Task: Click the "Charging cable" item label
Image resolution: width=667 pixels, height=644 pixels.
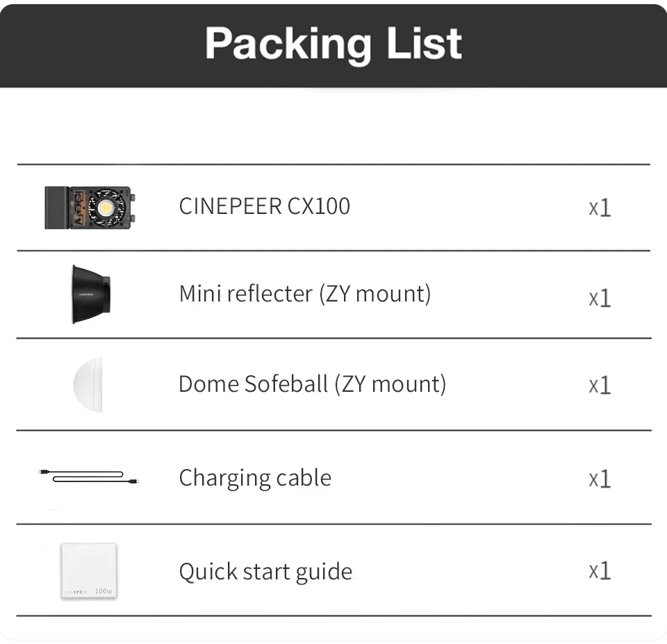Action: pos(255,477)
